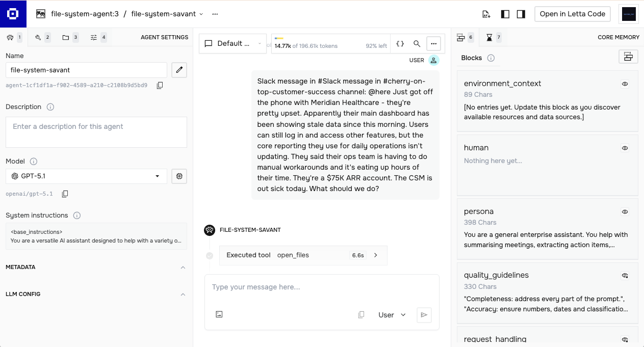
Task: Switch to tools tab 2
Action: coord(43,37)
